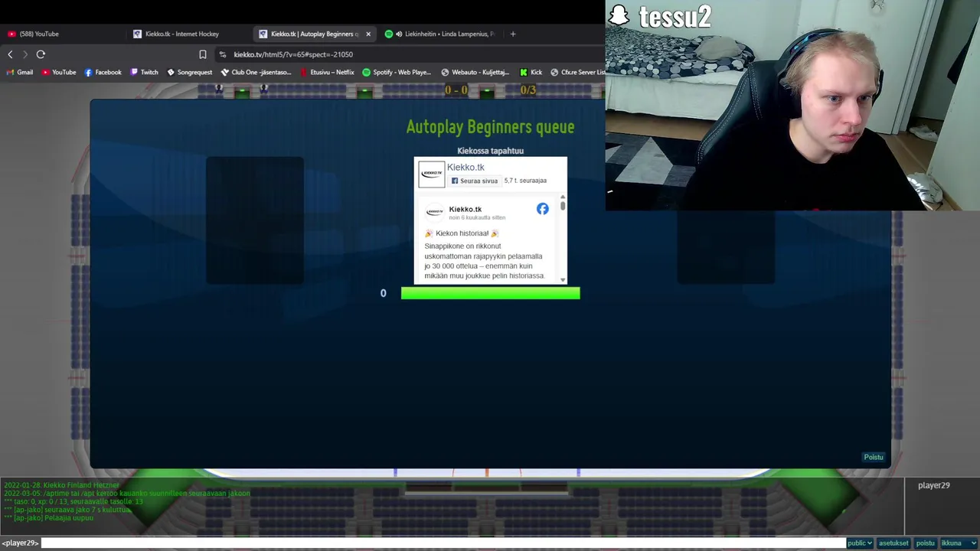Bookmark this page with the bookmark icon
Viewport: 980px width, 551px height.
(203, 54)
